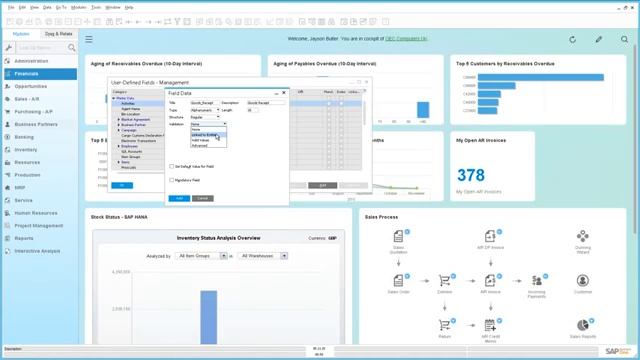Open AR Invoice in Sales Process
This screenshot has height=360, width=640.
click(490, 281)
